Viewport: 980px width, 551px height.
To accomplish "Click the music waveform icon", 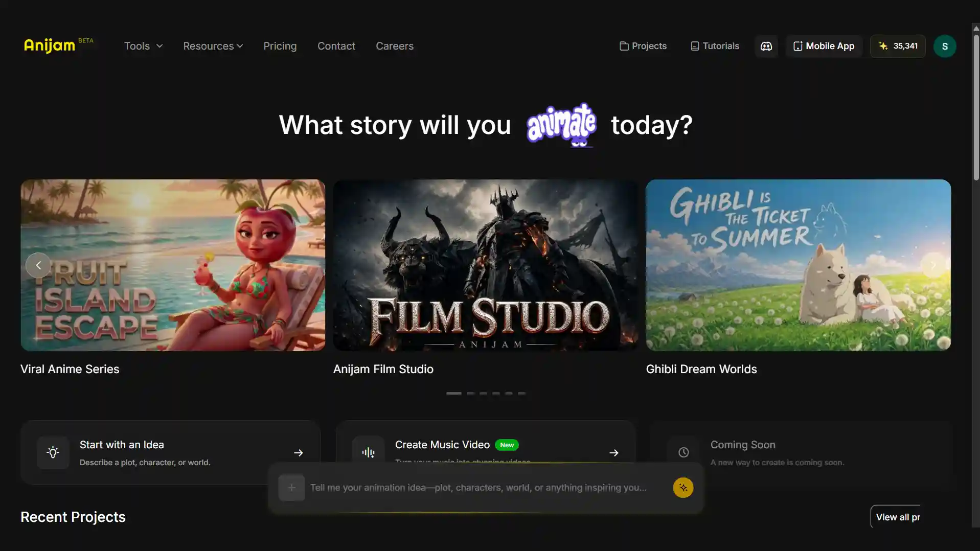I will [x=368, y=451].
